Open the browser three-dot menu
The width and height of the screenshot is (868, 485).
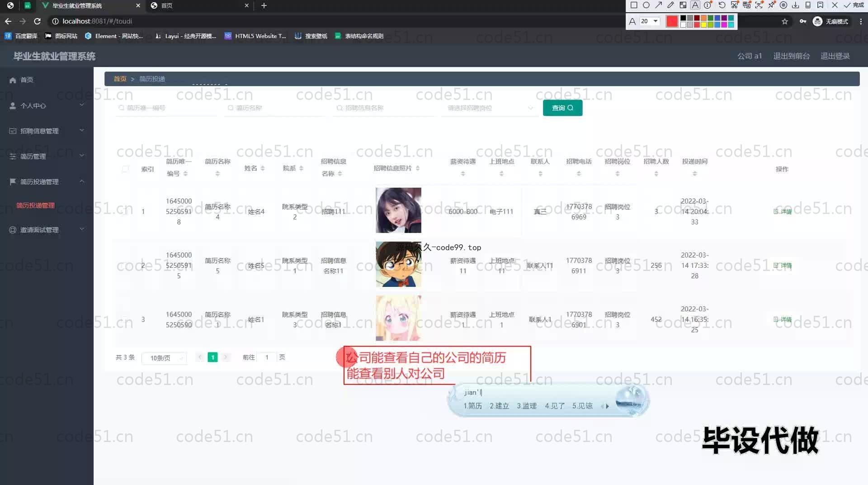860,21
